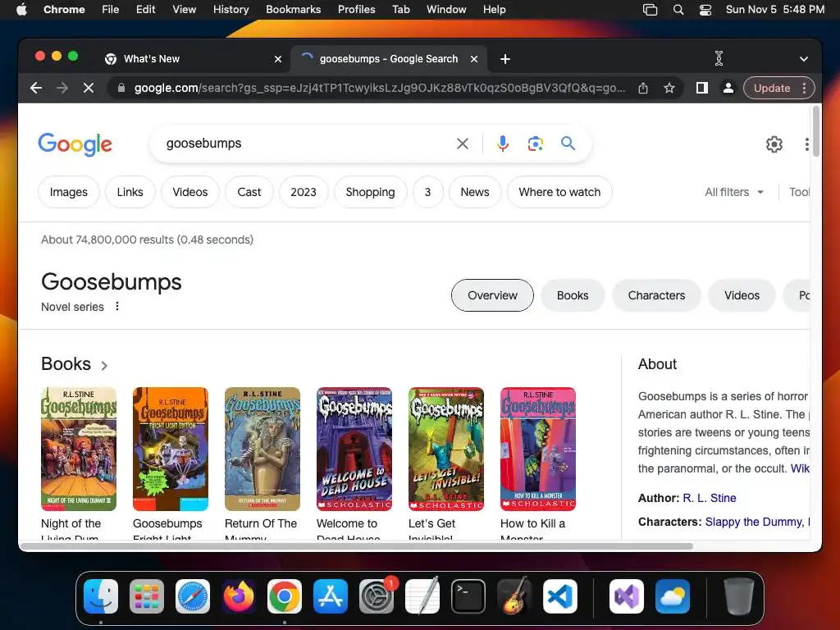Close the What's New tab
This screenshot has height=630, width=840.
tap(278, 59)
